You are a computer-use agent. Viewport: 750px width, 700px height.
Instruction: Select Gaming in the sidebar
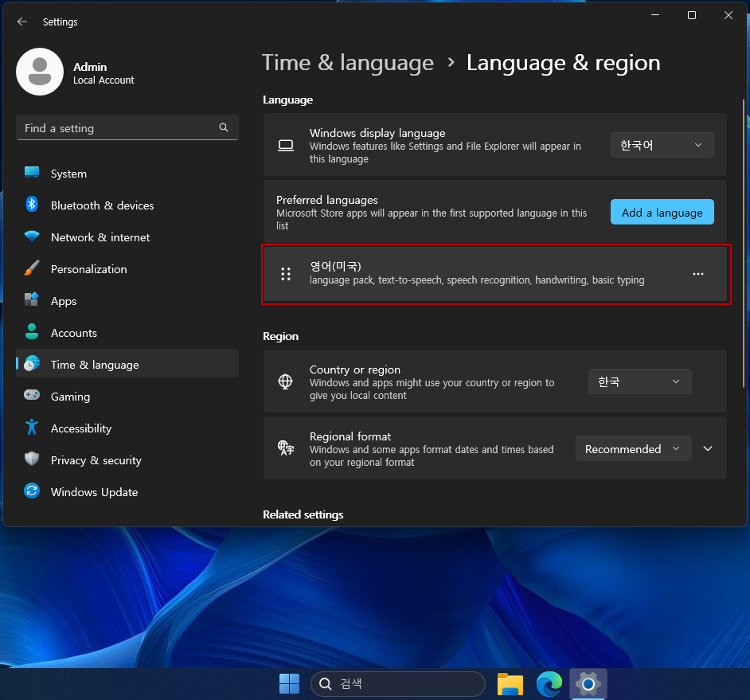coord(127,397)
